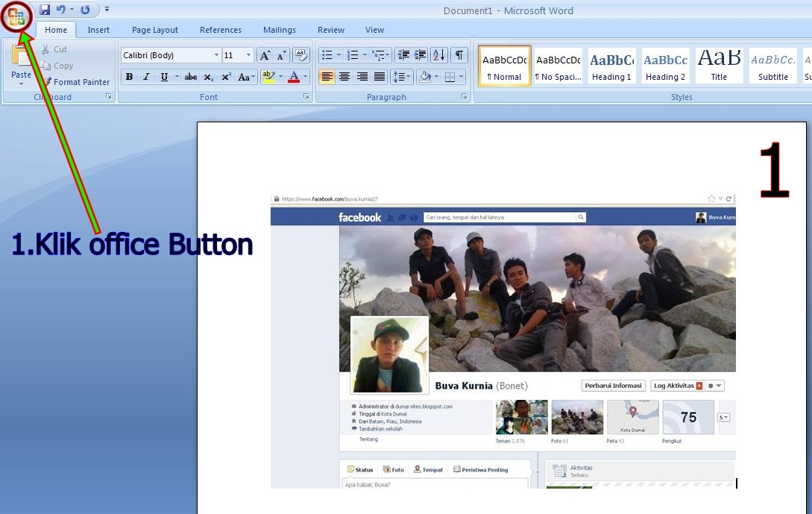This screenshot has height=514, width=812.
Task: Click the Increase Indent icon
Action: pyautogui.click(x=418, y=55)
